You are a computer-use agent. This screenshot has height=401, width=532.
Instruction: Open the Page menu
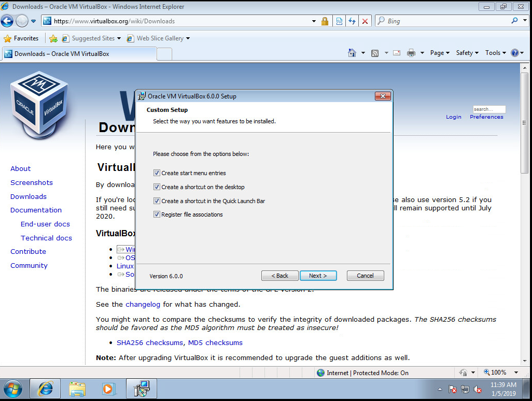440,53
